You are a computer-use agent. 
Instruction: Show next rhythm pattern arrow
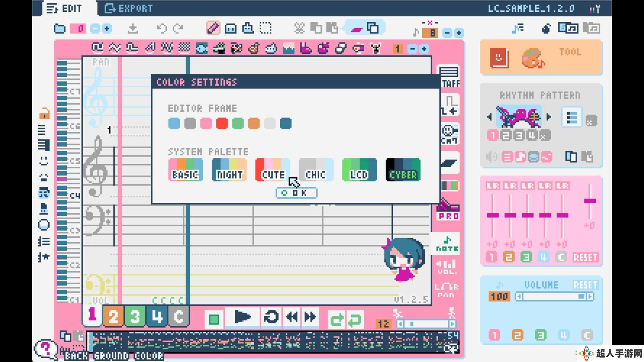coord(549,117)
